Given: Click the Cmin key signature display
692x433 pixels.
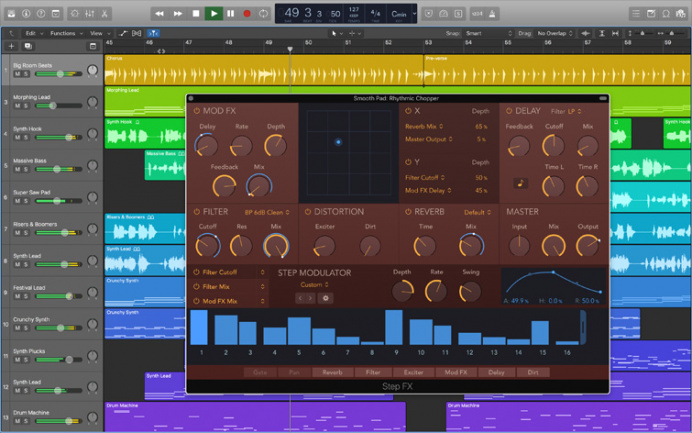Looking at the screenshot, I should [x=399, y=14].
